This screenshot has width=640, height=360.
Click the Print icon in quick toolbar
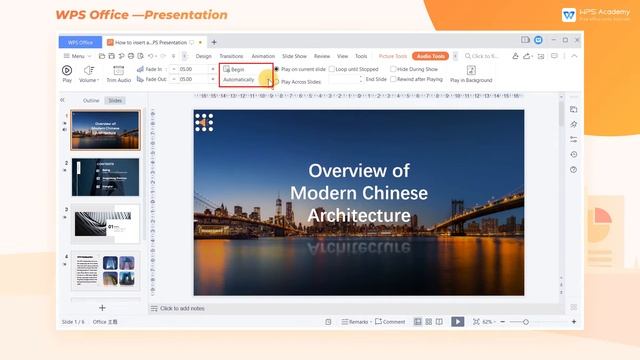131,56
